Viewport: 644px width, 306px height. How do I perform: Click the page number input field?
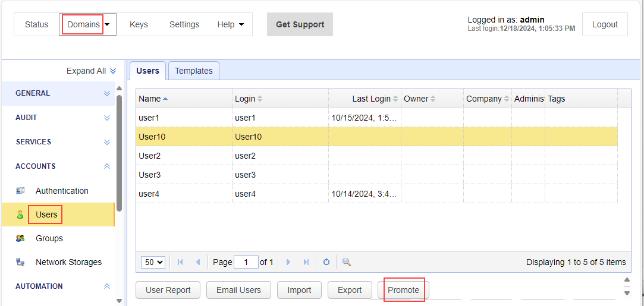pos(246,262)
